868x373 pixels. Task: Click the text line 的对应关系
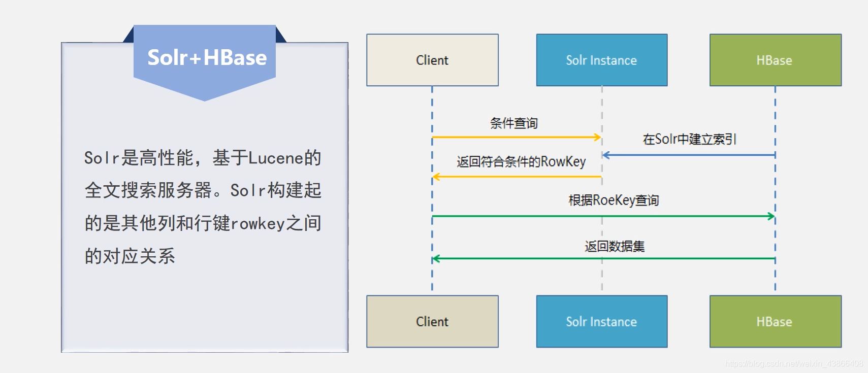tap(130, 256)
